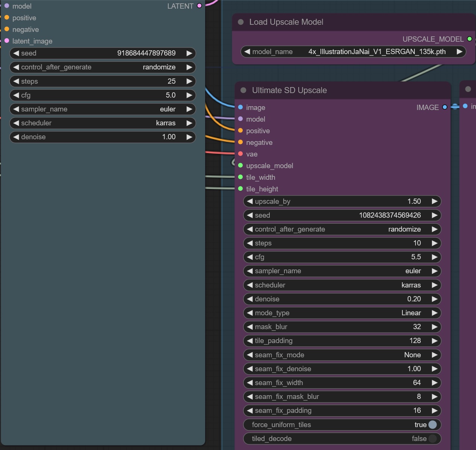Click the latent_image input dot on the sampler node
The image size is (476, 450).
click(x=7, y=41)
